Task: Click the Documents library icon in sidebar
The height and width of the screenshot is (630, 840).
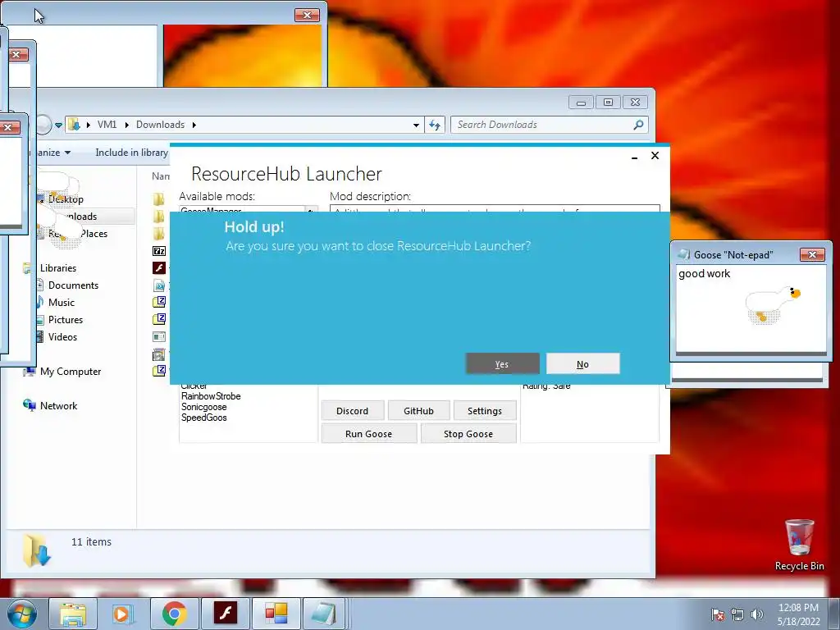Action: [x=40, y=285]
